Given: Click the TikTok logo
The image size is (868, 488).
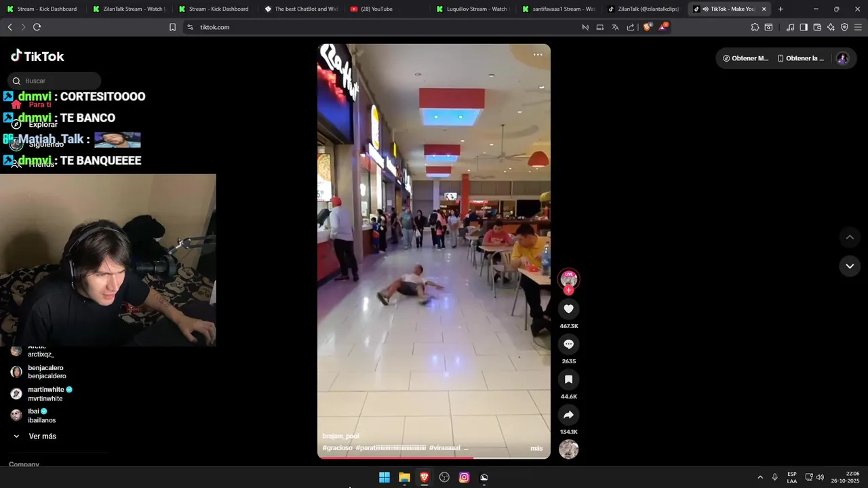Looking at the screenshot, I should tap(37, 56).
